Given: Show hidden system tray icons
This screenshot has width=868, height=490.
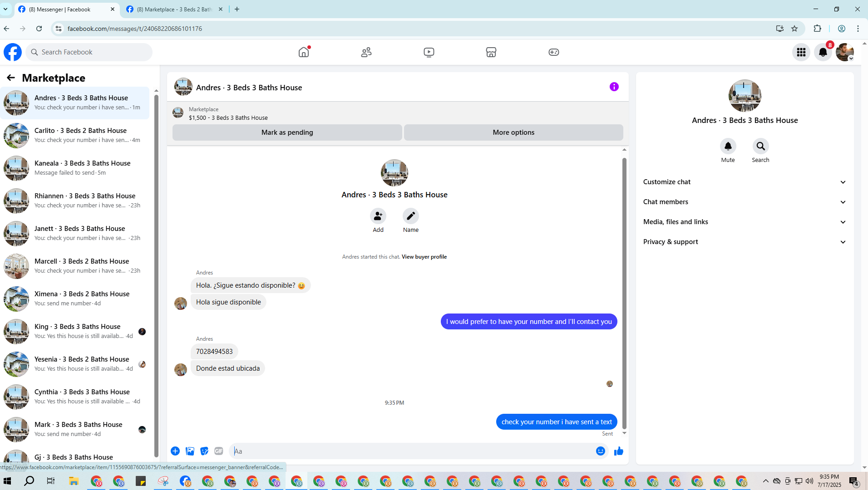Looking at the screenshot, I should coord(766,481).
